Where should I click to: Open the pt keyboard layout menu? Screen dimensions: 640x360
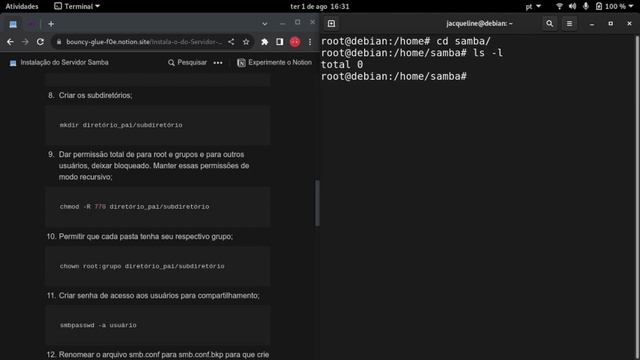pos(533,7)
